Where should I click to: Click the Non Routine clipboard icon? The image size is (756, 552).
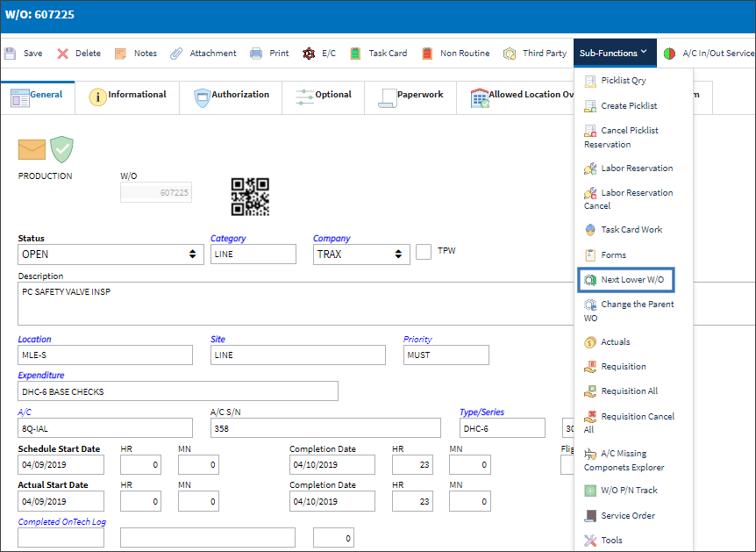[427, 53]
